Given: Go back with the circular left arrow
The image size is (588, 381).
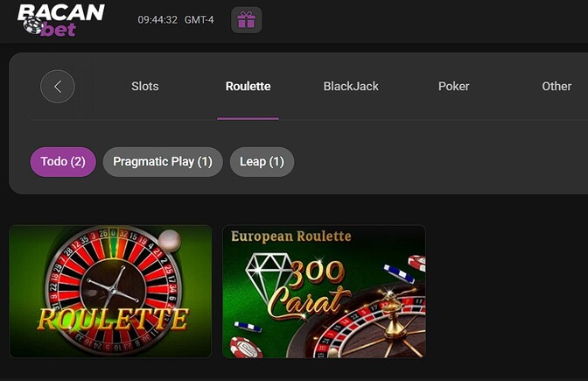Looking at the screenshot, I should (x=58, y=87).
